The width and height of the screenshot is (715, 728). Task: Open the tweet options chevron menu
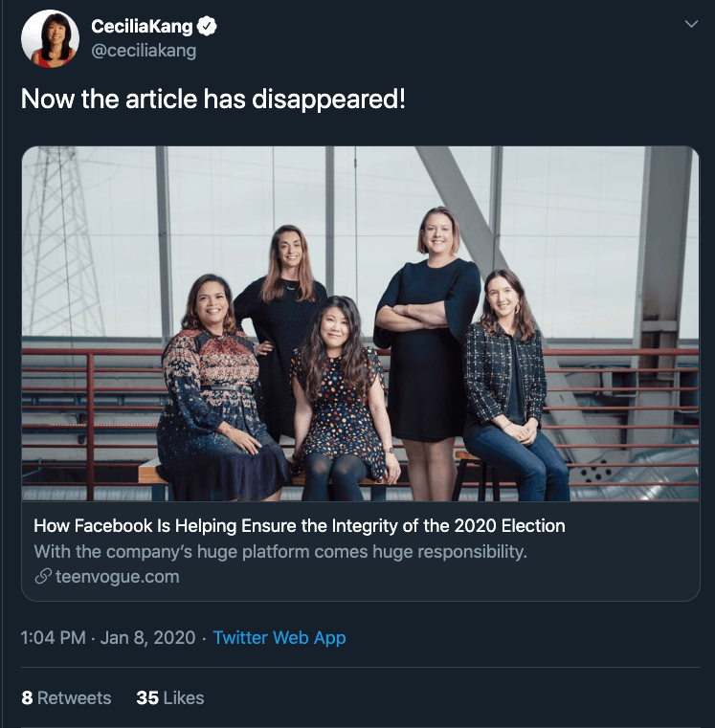pyautogui.click(x=691, y=25)
